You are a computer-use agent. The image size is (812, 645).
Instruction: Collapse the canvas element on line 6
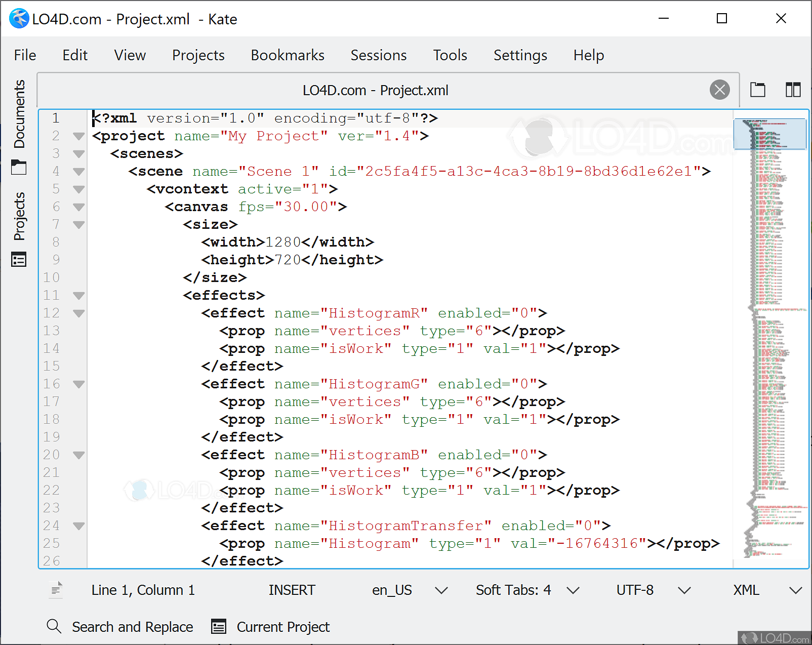click(78, 207)
